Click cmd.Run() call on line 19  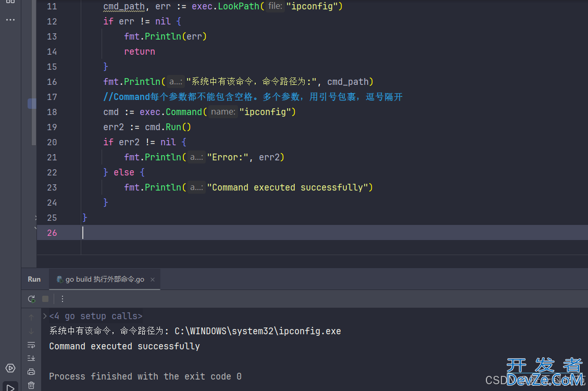168,127
